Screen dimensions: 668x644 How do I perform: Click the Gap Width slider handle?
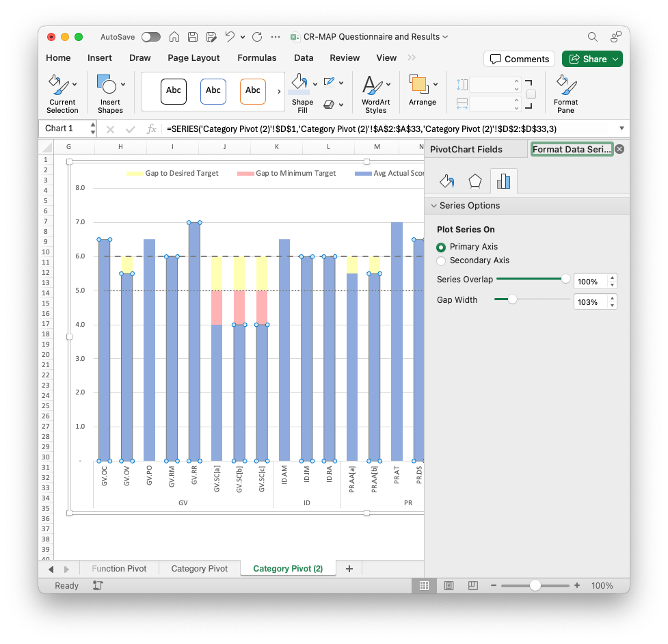click(512, 299)
